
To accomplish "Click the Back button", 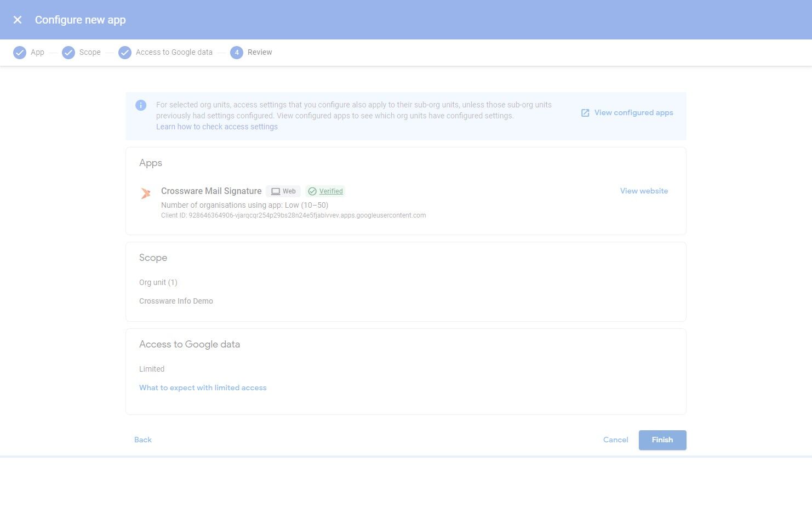I will pyautogui.click(x=143, y=440).
